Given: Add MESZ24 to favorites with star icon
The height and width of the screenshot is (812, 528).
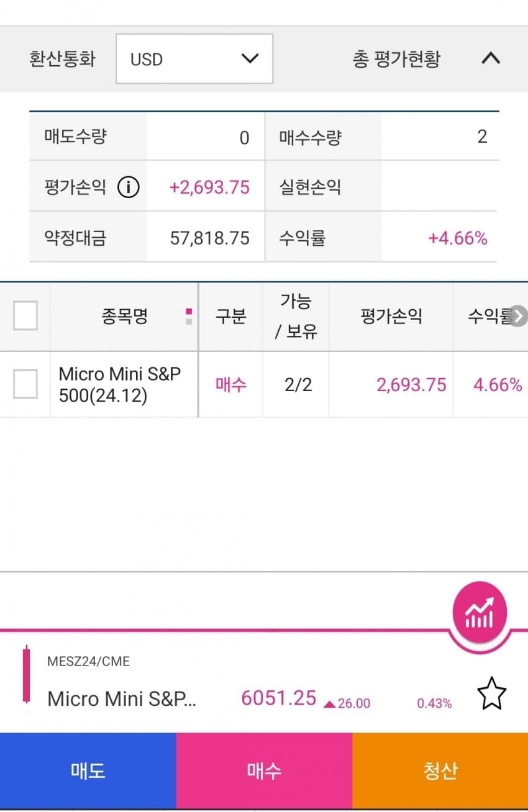Looking at the screenshot, I should pos(491,694).
